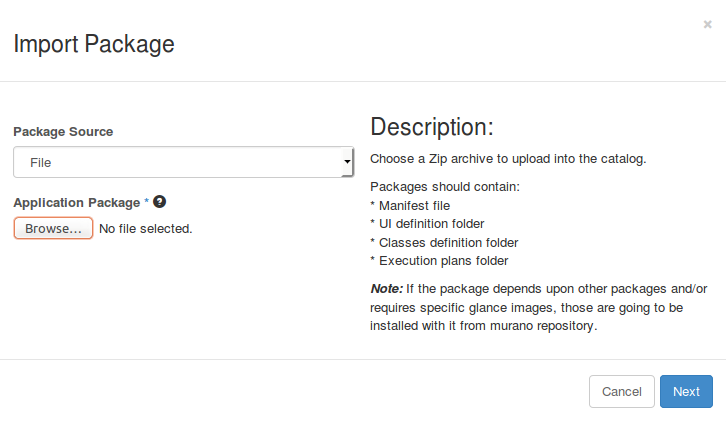Click the 'Choose a Zip archive' sentence
726x422 pixels.
[x=508, y=158]
